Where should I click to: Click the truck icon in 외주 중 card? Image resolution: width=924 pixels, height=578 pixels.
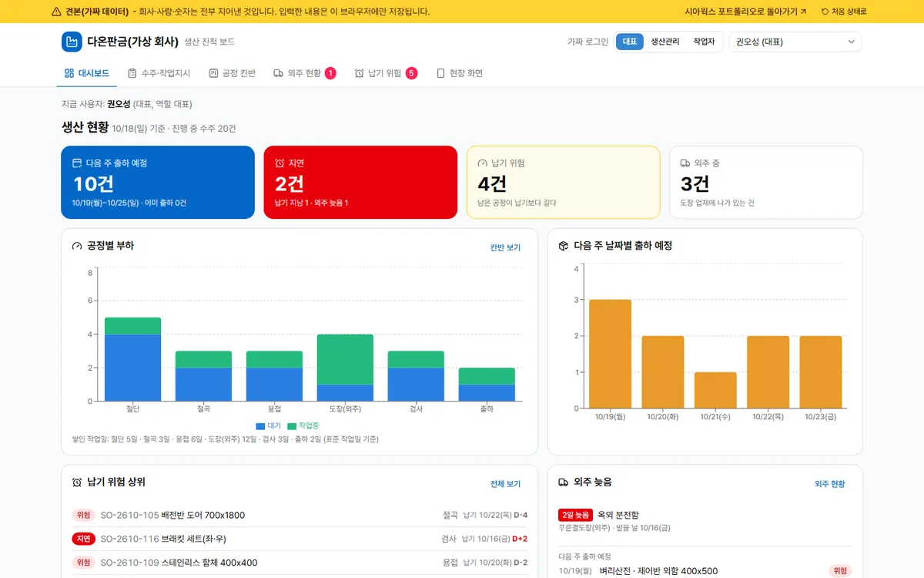685,163
